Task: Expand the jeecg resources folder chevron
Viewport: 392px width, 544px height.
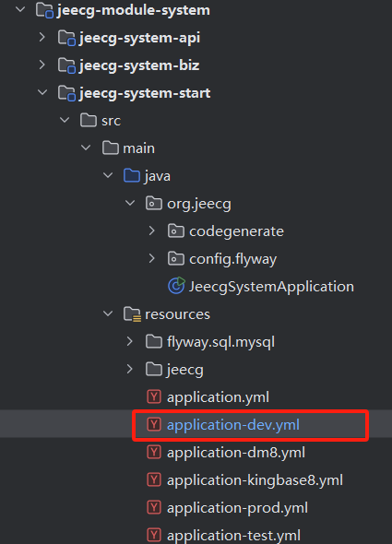Action: (130, 369)
